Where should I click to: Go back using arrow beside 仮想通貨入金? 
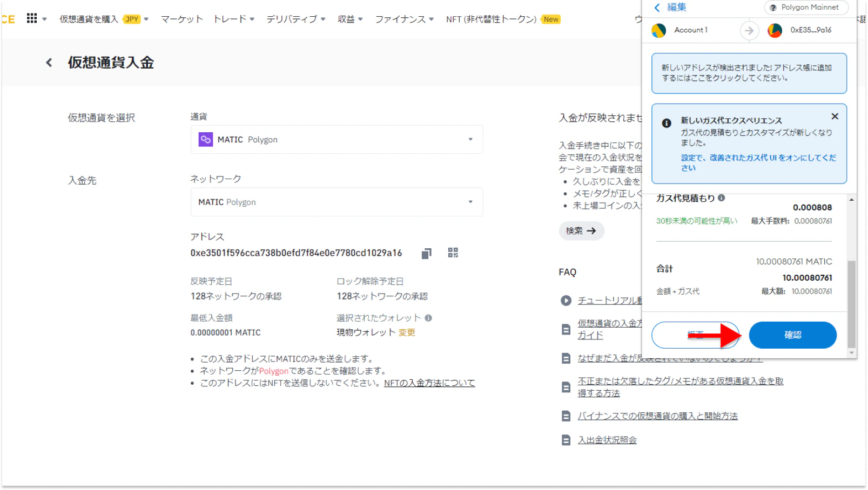(x=49, y=63)
